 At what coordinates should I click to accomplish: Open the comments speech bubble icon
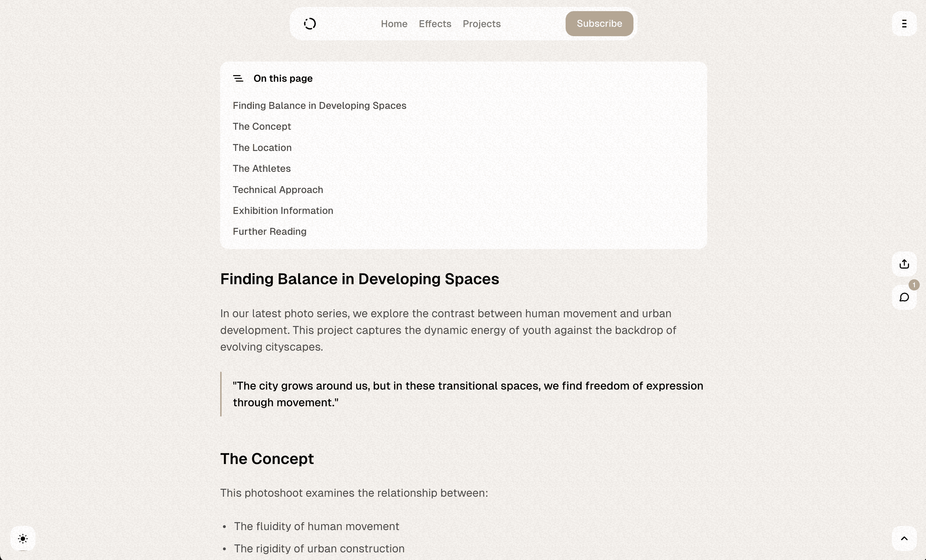(904, 297)
